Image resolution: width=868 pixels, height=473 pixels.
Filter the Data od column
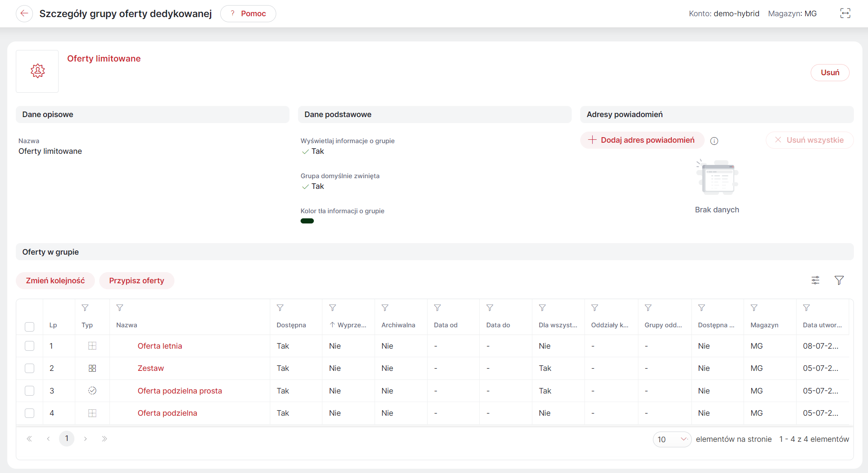click(437, 308)
